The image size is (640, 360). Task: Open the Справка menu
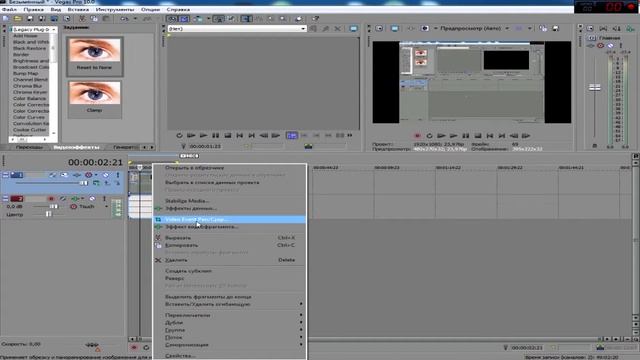pyautogui.click(x=178, y=9)
